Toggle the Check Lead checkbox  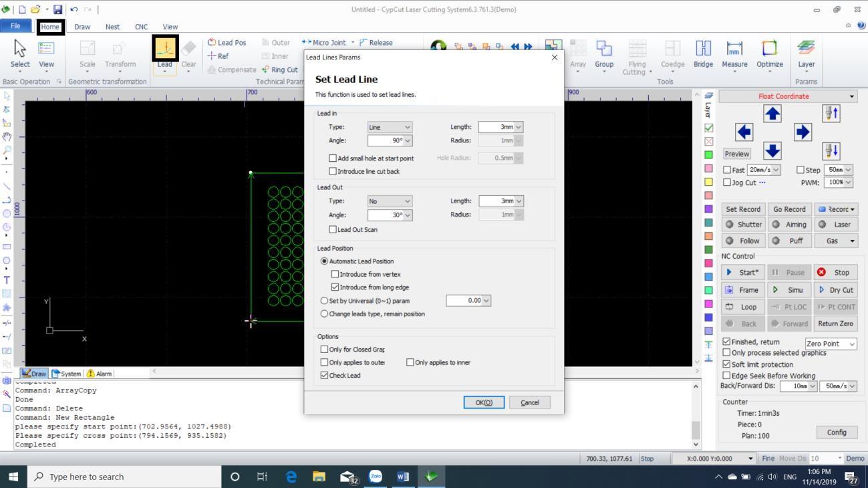(325, 376)
